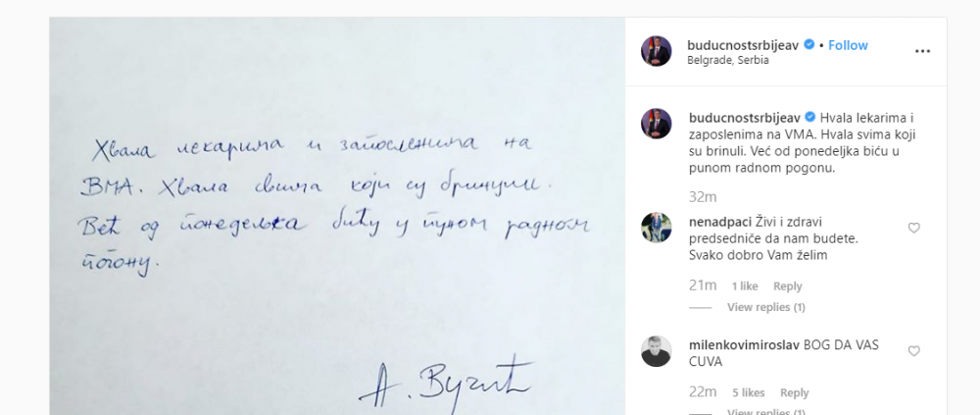Like milenkovimiroslav's comment with the heart icon
Viewport: 980px width, 415px height.
pyautogui.click(x=913, y=352)
